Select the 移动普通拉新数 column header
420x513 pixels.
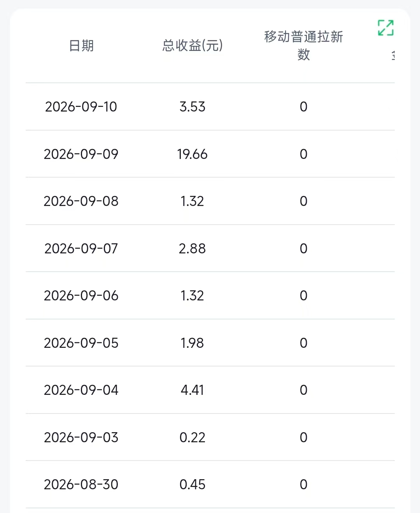[x=303, y=45]
